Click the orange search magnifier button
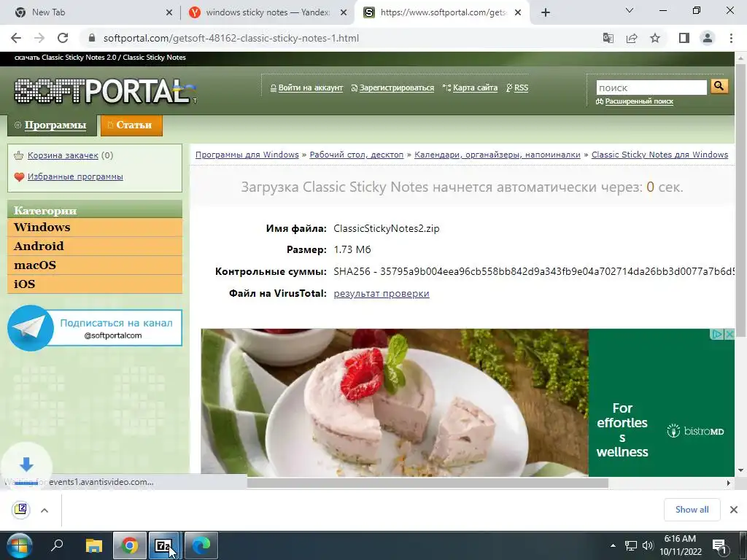The image size is (747, 560). (719, 86)
